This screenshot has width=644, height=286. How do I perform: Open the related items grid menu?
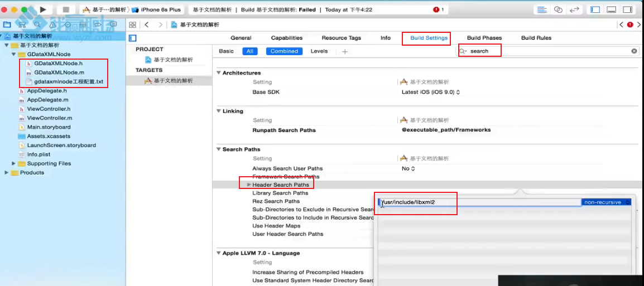pyautogui.click(x=132, y=25)
